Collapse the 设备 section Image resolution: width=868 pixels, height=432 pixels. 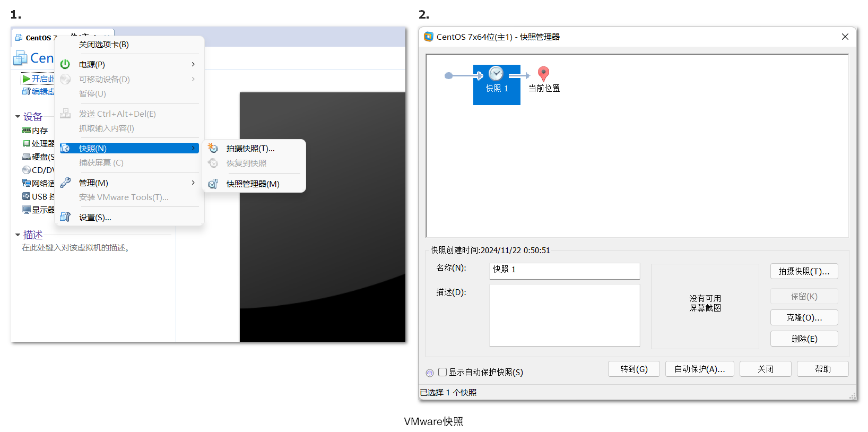pyautogui.click(x=18, y=116)
